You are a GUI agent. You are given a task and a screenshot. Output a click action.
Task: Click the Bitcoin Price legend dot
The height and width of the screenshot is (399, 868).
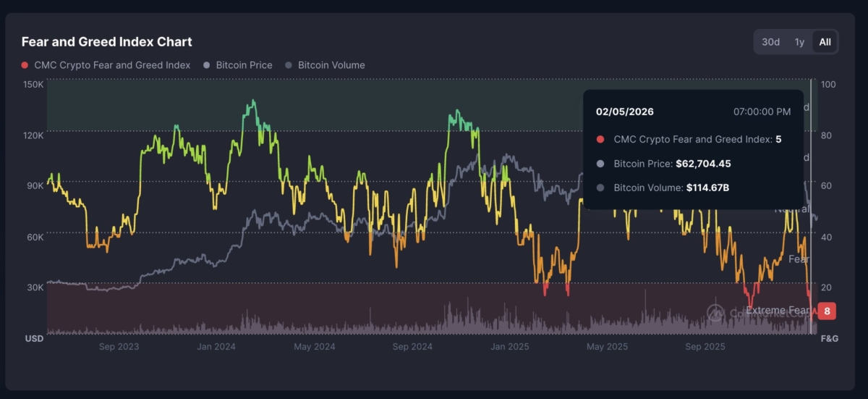pyautogui.click(x=207, y=65)
